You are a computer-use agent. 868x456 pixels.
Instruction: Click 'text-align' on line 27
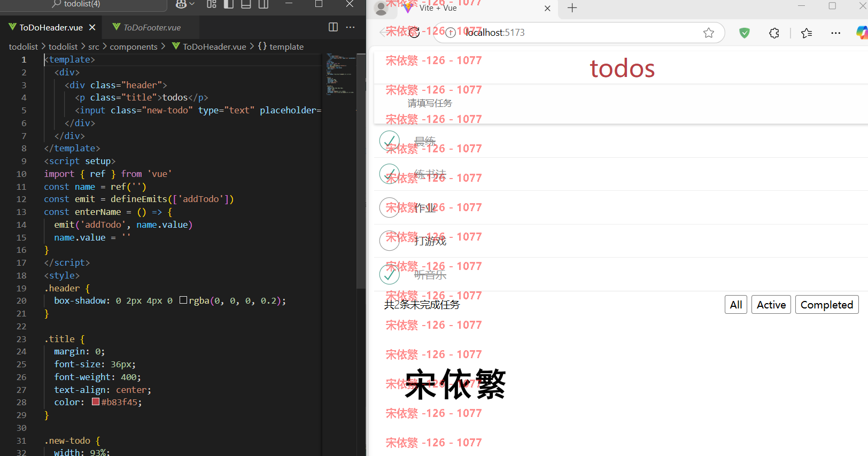(x=80, y=390)
